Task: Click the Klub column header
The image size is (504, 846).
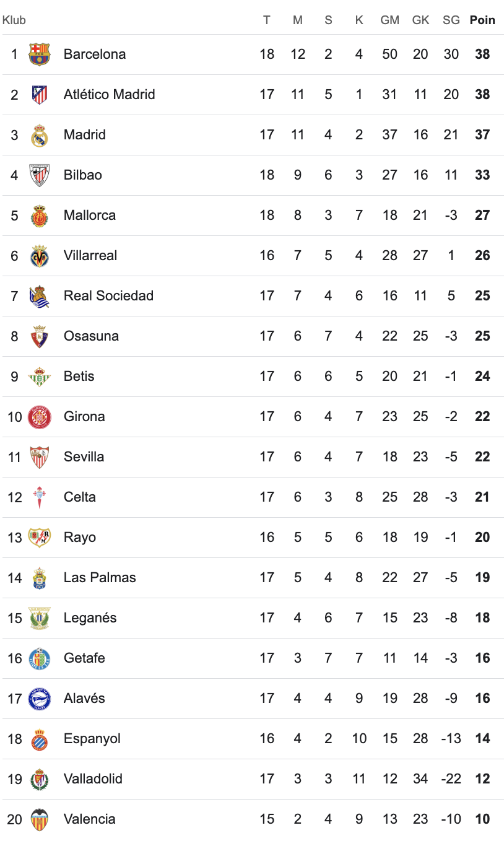Action: tap(14, 20)
